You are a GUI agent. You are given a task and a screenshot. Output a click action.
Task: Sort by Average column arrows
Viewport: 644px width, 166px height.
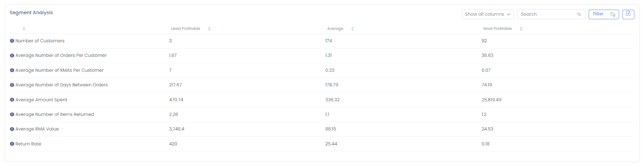pyautogui.click(x=353, y=29)
